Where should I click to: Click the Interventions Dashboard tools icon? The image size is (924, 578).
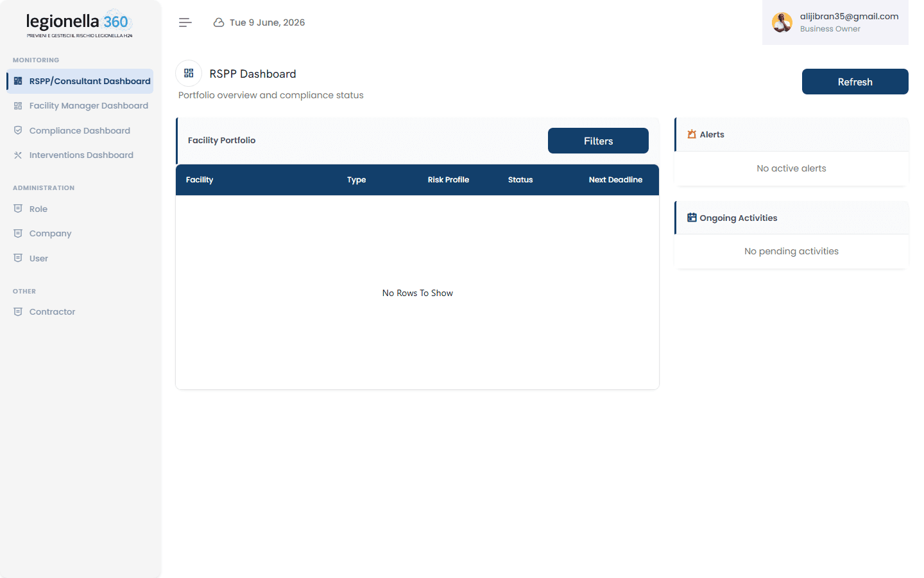18,155
